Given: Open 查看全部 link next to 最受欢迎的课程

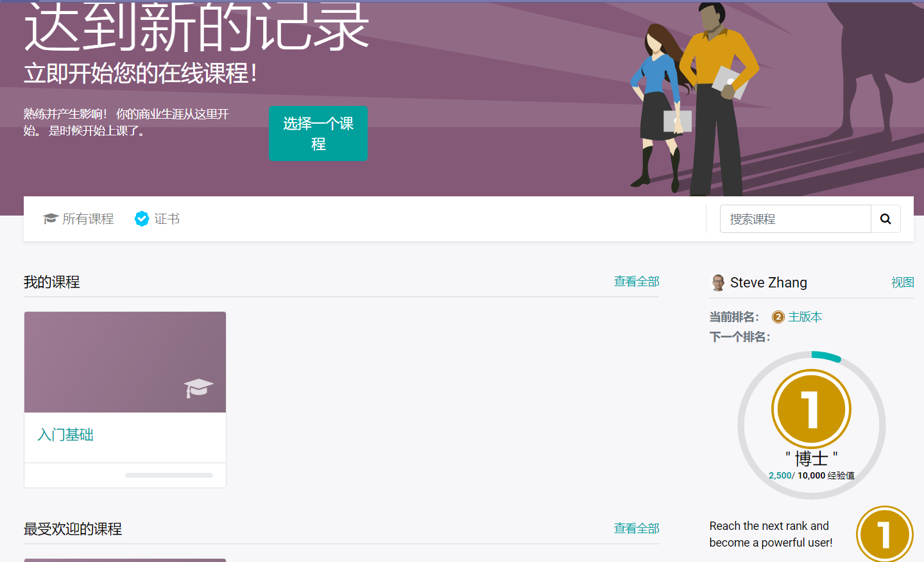Looking at the screenshot, I should tap(636, 529).
